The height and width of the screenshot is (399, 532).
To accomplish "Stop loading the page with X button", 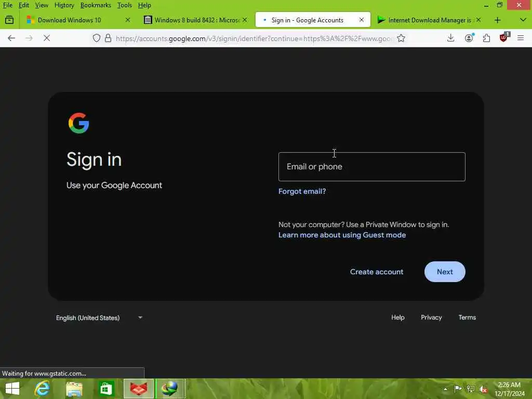I will coord(47,38).
